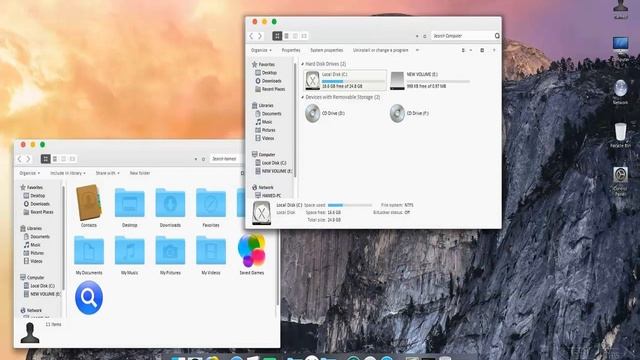Switch Computer window to list view

point(287,36)
